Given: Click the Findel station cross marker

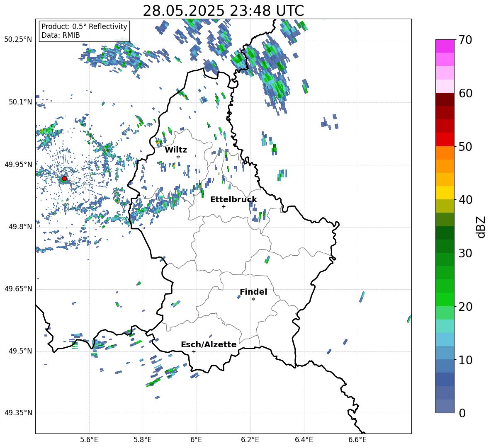Looking at the screenshot, I should 253,299.
